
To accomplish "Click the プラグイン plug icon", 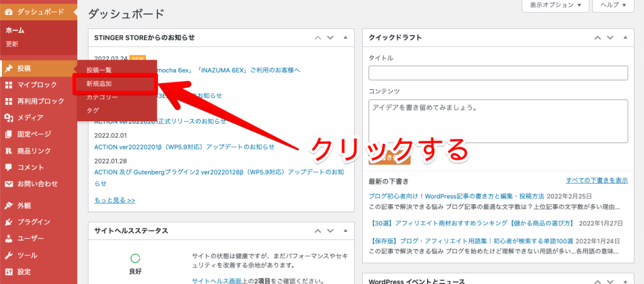I will click(x=9, y=222).
